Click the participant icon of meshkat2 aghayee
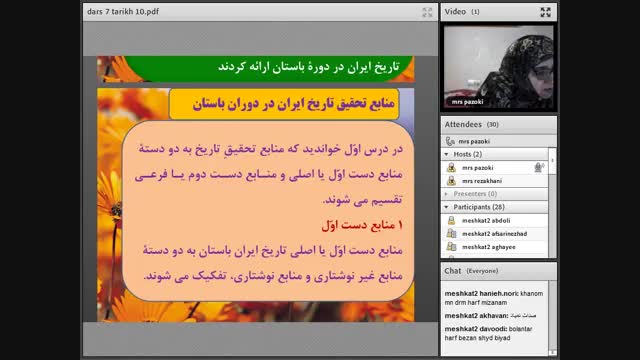Screen dimensions: 640x360 (x=451, y=247)
